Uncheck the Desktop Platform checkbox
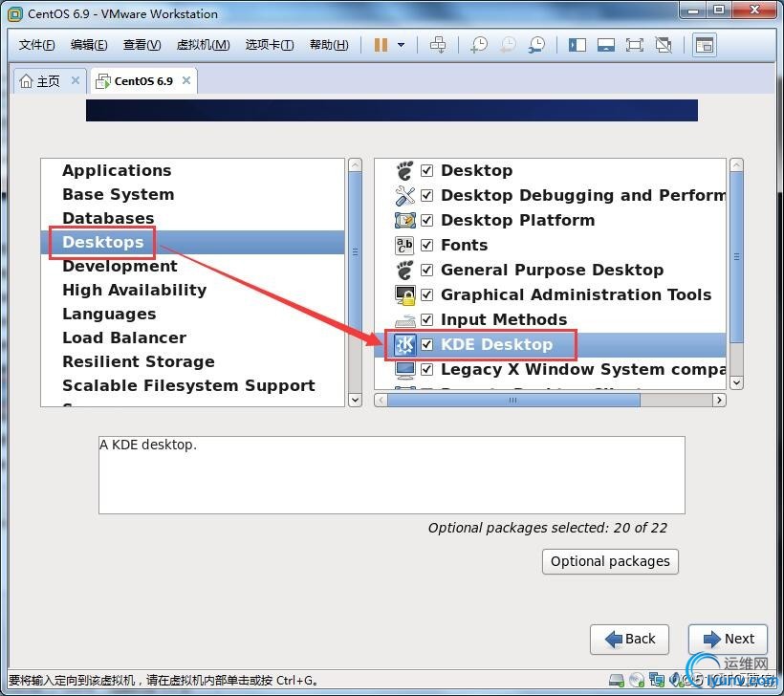Screen dimensions: 784x696 click(x=426, y=221)
